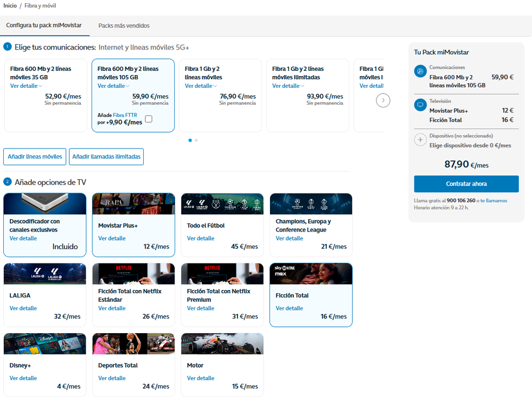Image resolution: width=532 pixels, height=397 pixels.
Task: Navigate to Inicio in breadcrumb
Action: [10, 5]
